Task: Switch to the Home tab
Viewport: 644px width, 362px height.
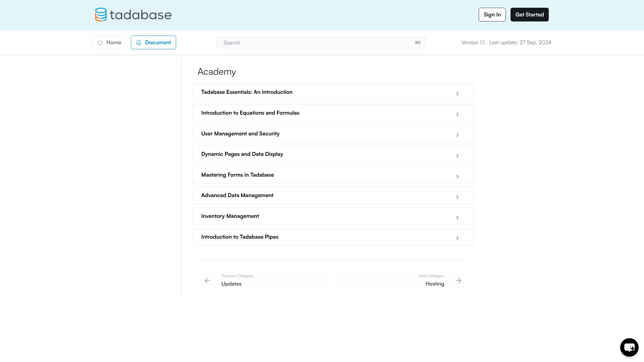Action: tap(109, 43)
